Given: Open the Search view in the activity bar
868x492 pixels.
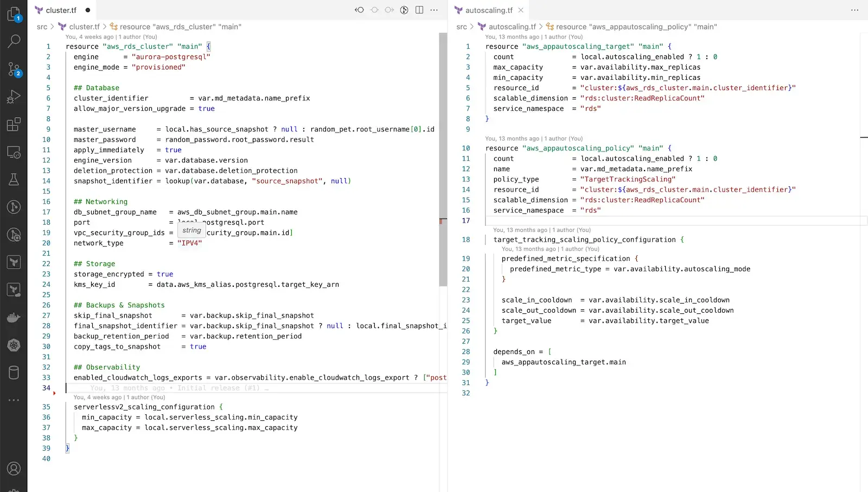Looking at the screenshot, I should pyautogui.click(x=14, y=41).
